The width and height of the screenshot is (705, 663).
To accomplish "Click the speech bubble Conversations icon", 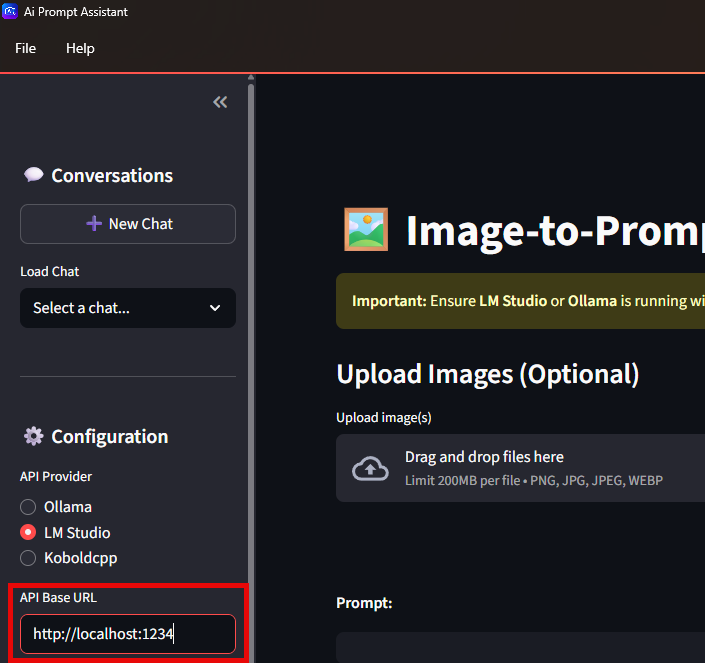I will pos(34,175).
